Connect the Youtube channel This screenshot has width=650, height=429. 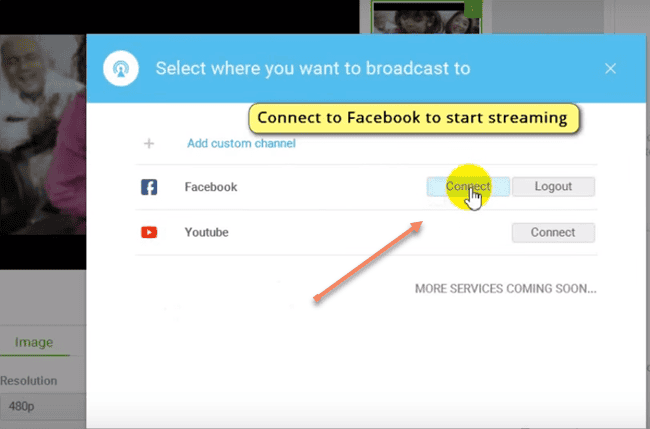[553, 233]
